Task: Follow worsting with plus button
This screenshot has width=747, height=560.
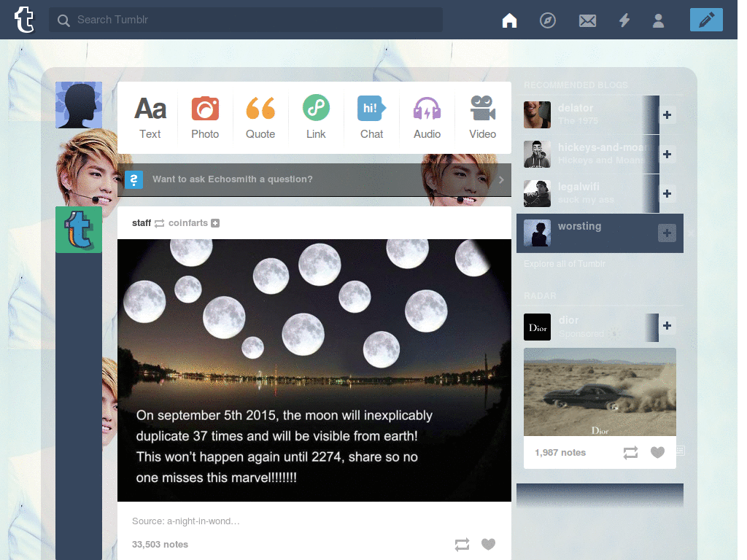Action: [667, 233]
